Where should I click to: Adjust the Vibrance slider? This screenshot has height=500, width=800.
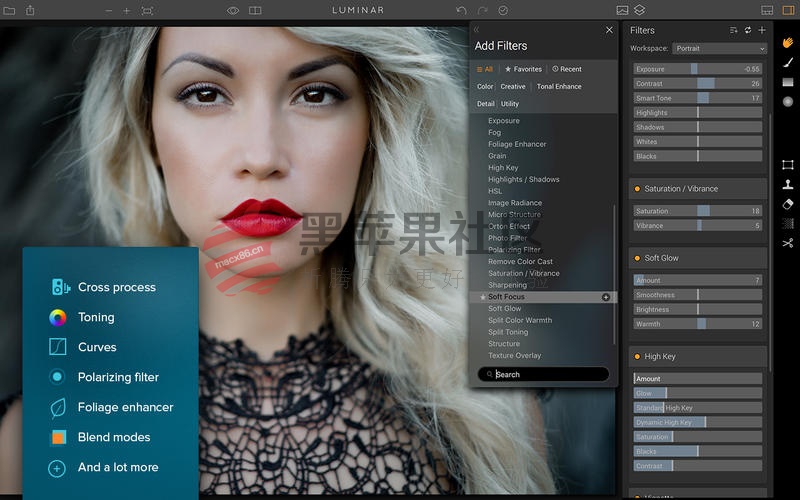coord(697,226)
